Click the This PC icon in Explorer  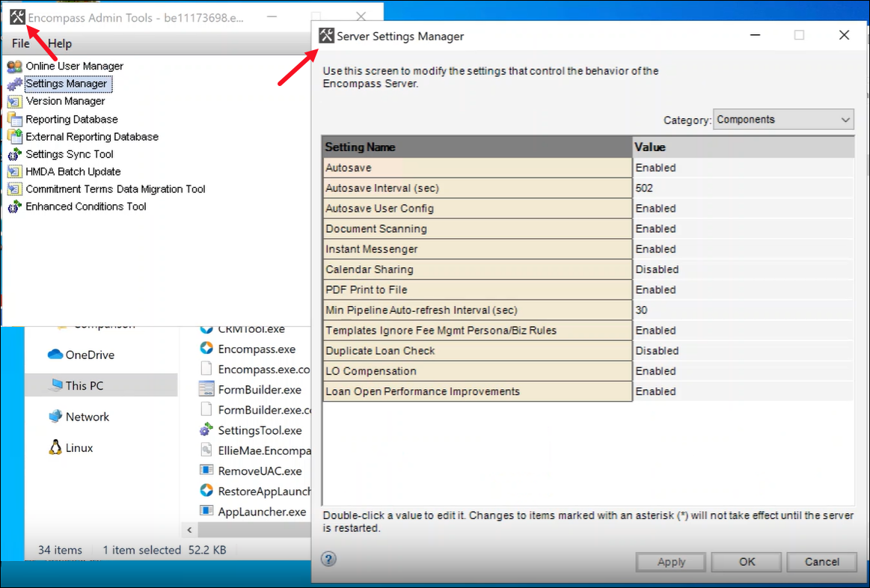click(x=55, y=385)
